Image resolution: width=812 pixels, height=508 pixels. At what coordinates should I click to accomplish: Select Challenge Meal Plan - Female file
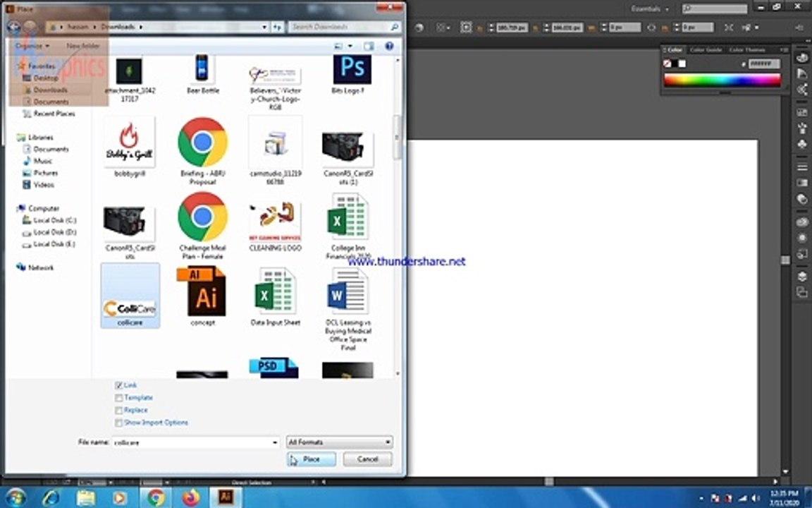(202, 226)
